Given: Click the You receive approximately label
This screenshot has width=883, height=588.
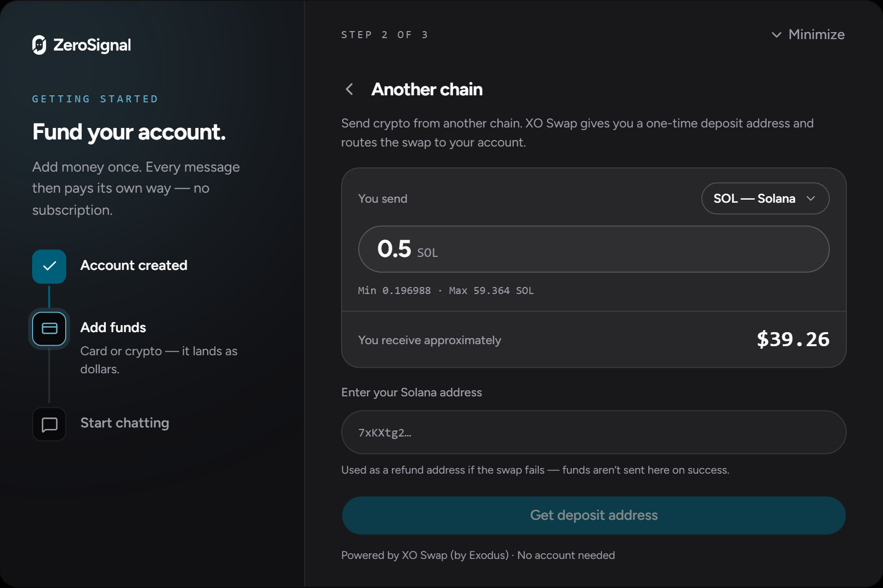Looking at the screenshot, I should [430, 340].
